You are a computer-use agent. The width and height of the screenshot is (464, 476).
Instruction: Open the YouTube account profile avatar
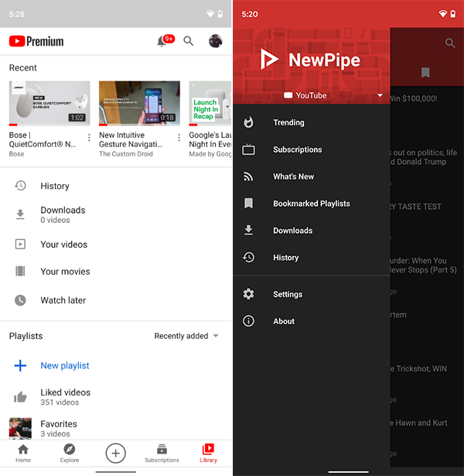[x=216, y=41]
